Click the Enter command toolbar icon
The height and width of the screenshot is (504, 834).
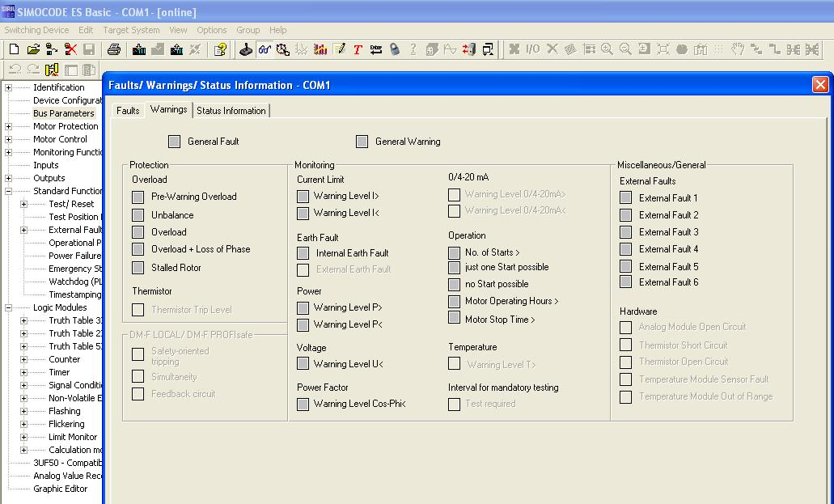coord(376,49)
